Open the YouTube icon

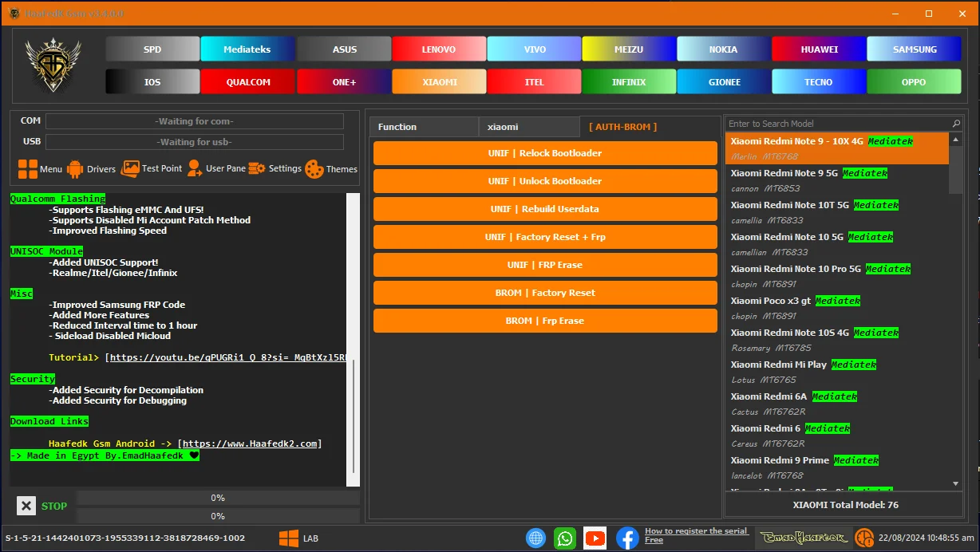click(595, 538)
